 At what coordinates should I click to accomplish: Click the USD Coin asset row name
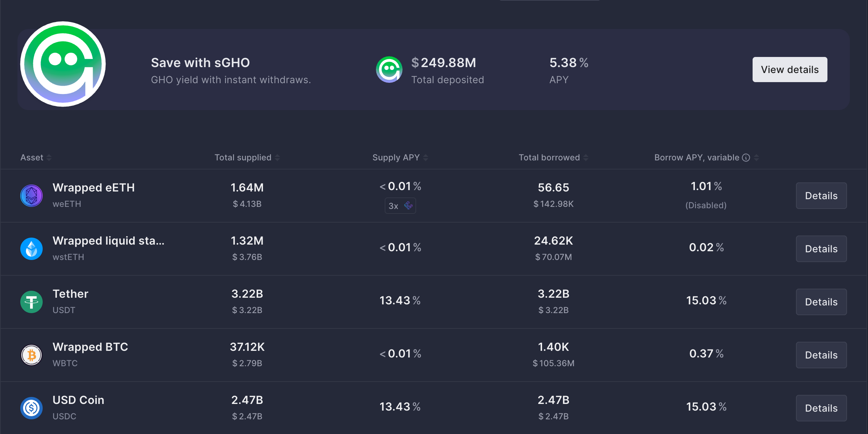[78, 400]
